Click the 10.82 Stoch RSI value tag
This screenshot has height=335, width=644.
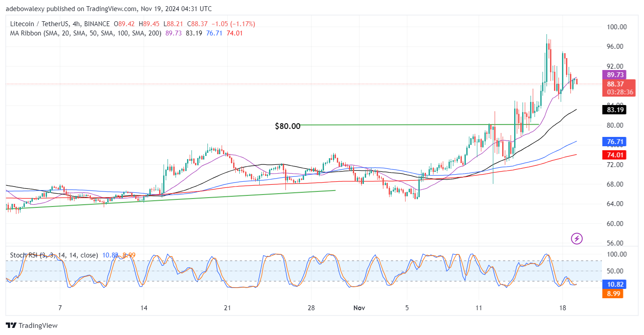pyautogui.click(x=613, y=284)
